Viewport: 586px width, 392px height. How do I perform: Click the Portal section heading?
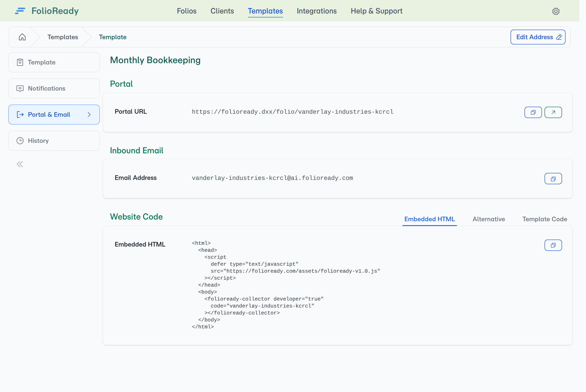(121, 84)
